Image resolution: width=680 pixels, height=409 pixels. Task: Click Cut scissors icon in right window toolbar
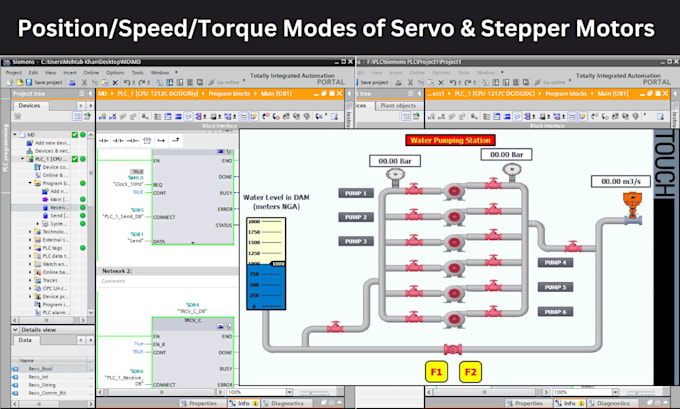click(x=410, y=82)
